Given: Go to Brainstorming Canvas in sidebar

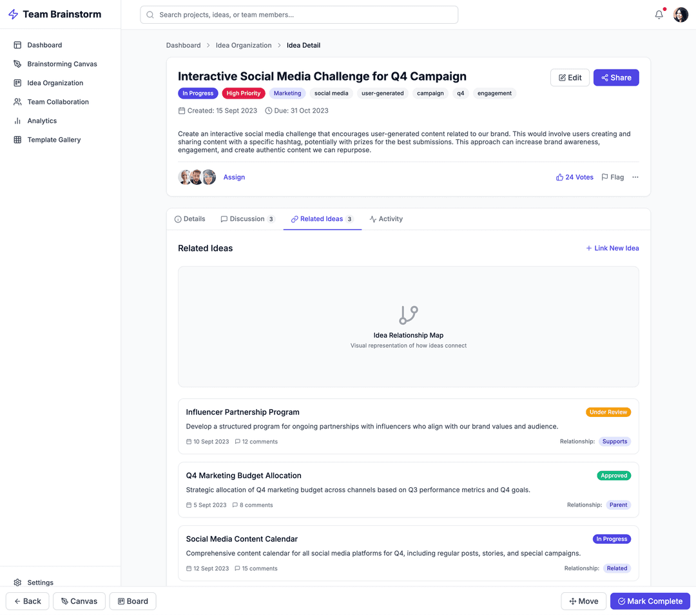Looking at the screenshot, I should click(x=62, y=64).
